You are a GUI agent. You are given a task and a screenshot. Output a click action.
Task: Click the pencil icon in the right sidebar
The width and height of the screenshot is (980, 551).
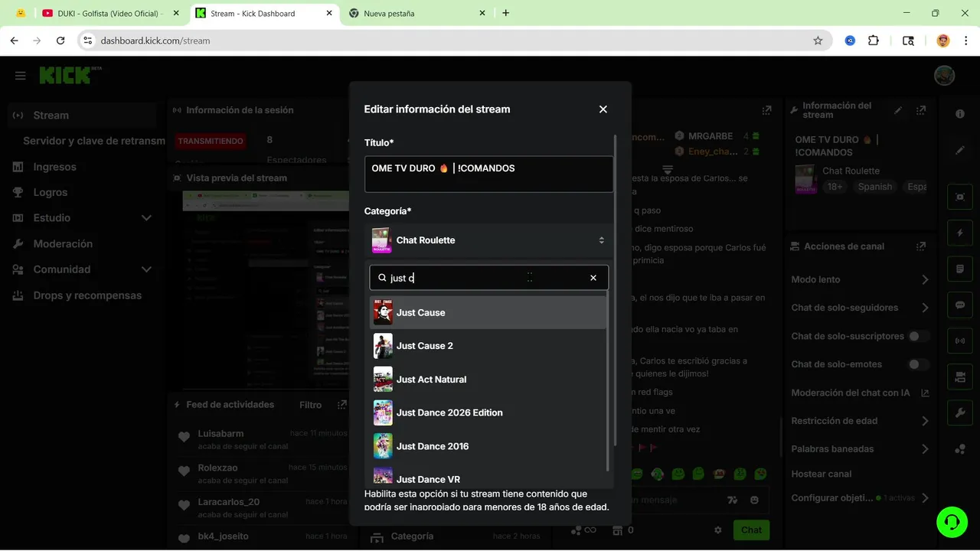point(960,151)
